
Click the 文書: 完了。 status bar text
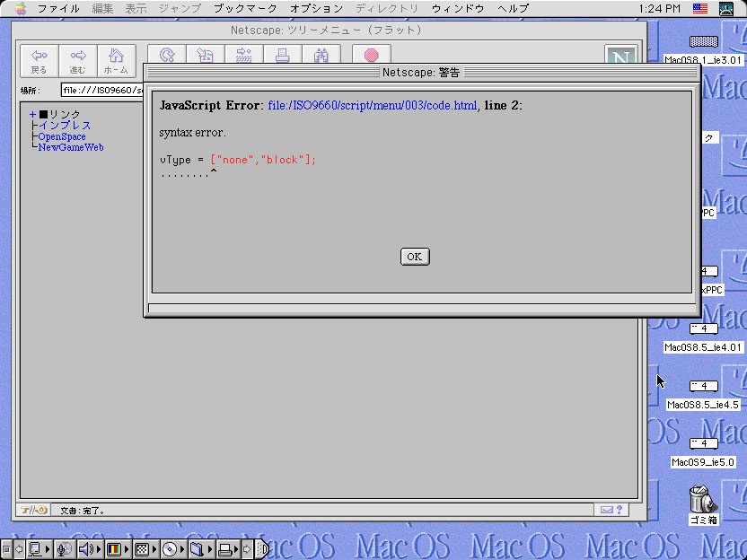pos(83,511)
